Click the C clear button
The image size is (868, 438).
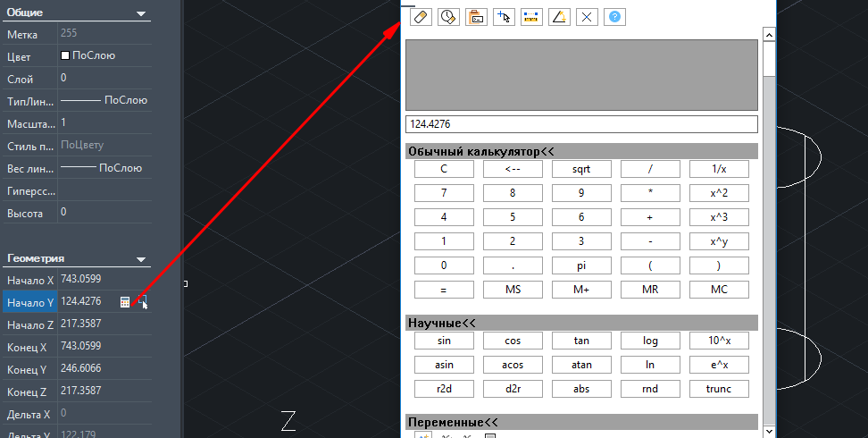tap(444, 169)
